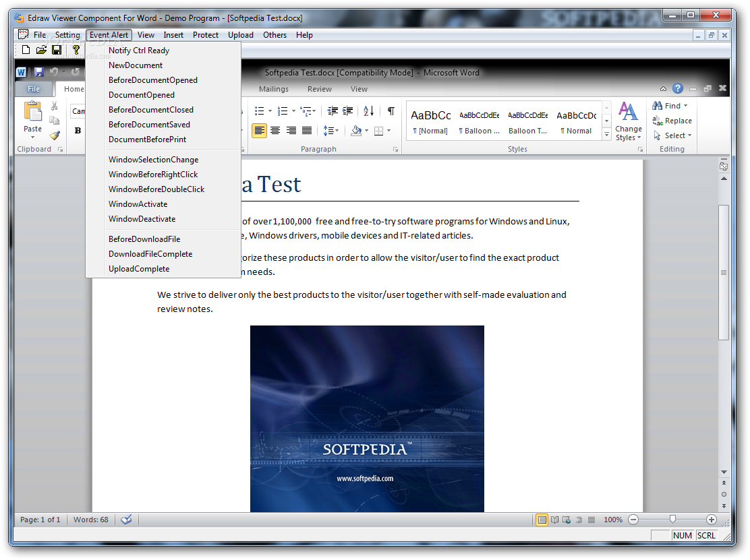This screenshot has width=750, height=560.
Task: Click the Copy icon in Clipboard group
Action: tap(54, 121)
